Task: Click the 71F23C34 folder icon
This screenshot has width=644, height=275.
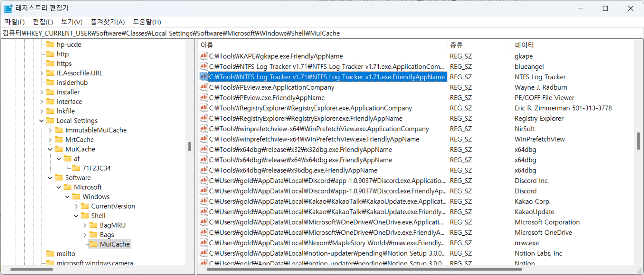Action: tap(76, 168)
